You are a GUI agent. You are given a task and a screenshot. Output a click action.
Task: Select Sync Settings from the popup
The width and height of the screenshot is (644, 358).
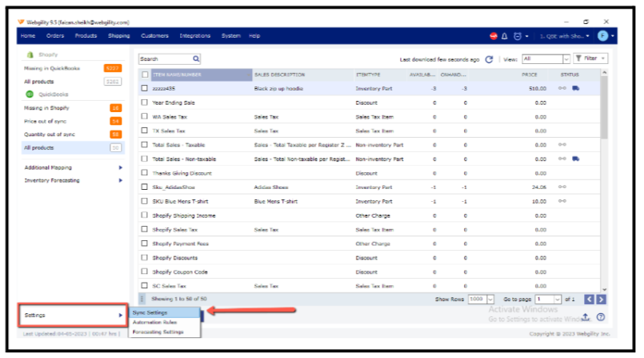(165, 313)
